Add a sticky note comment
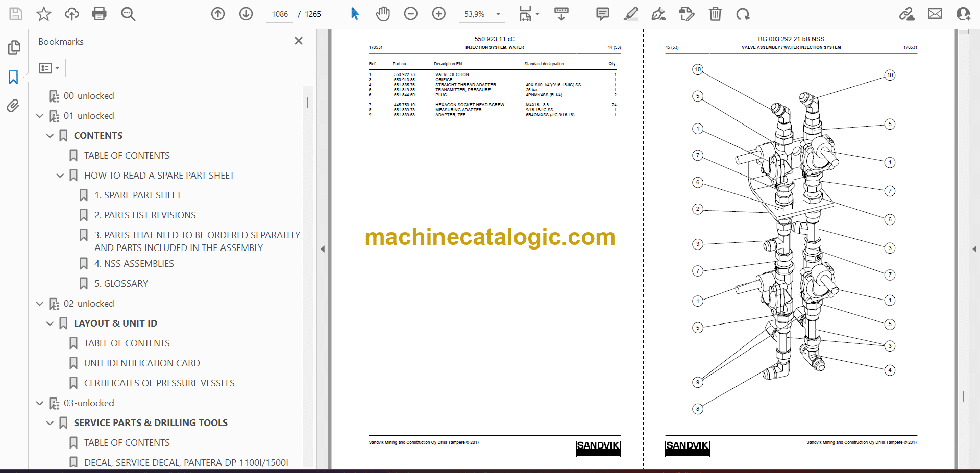The height and width of the screenshot is (473, 980). coord(602,14)
